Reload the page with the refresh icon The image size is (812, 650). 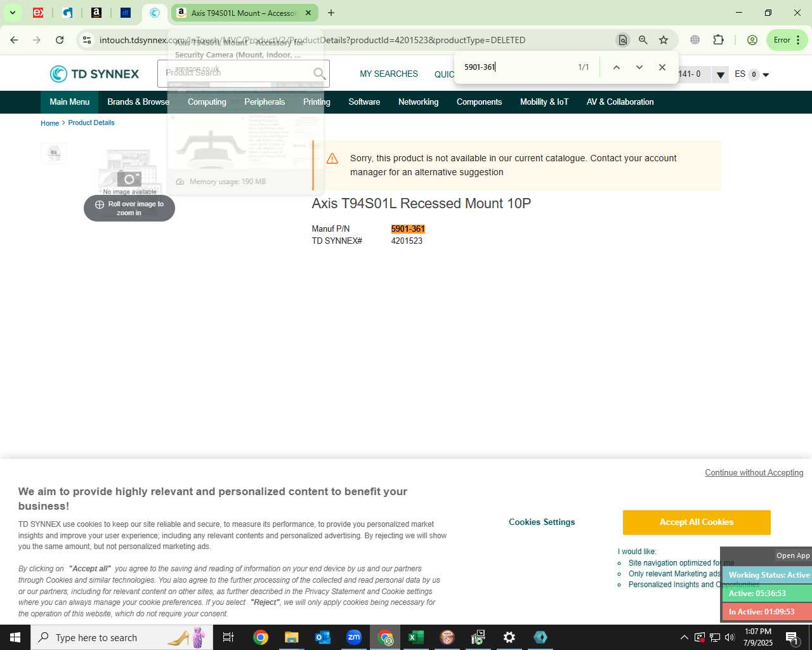click(x=60, y=40)
